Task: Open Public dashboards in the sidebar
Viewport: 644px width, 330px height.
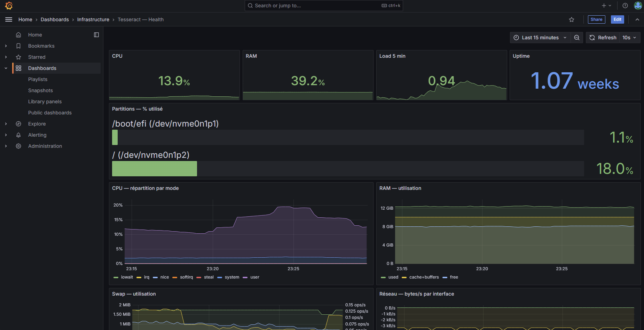Action: tap(50, 113)
